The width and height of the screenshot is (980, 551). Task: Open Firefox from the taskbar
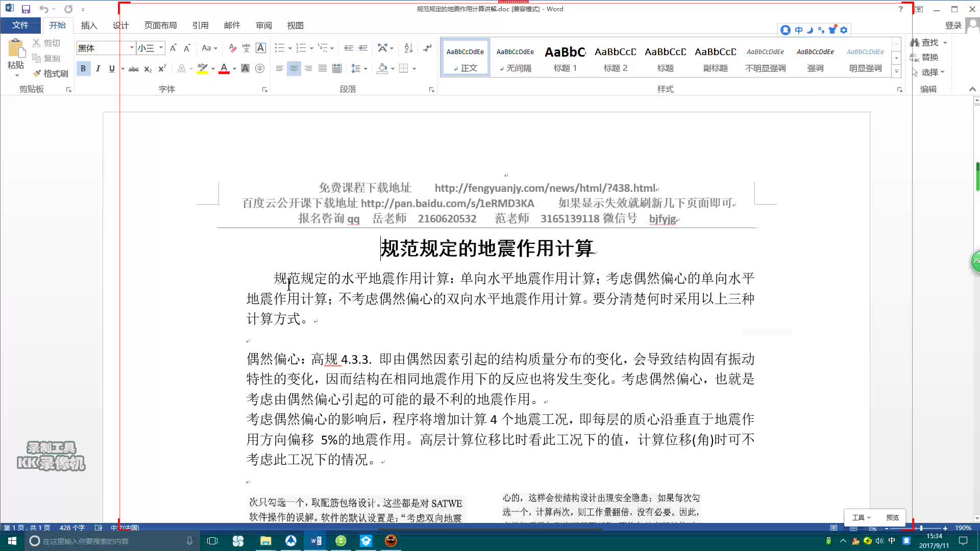(391, 541)
